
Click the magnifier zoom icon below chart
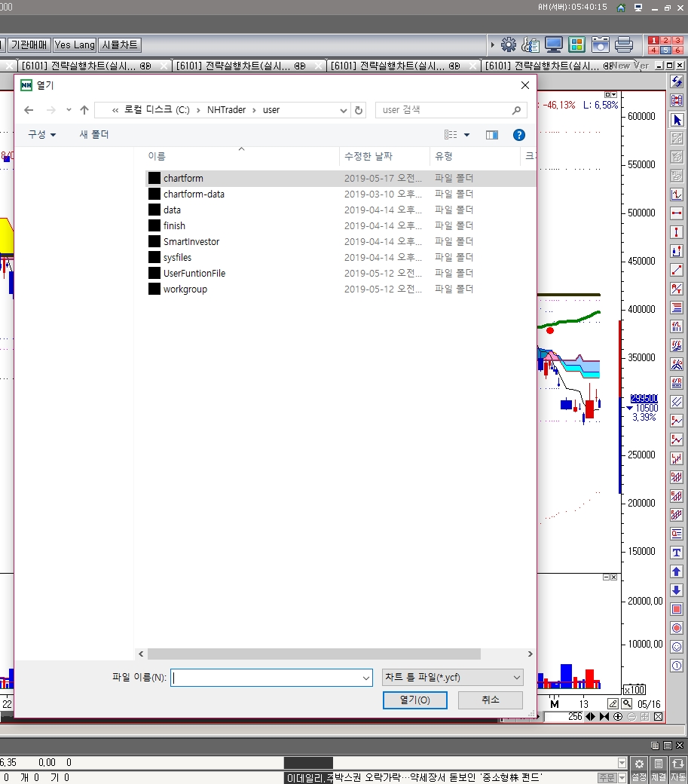coord(627,703)
